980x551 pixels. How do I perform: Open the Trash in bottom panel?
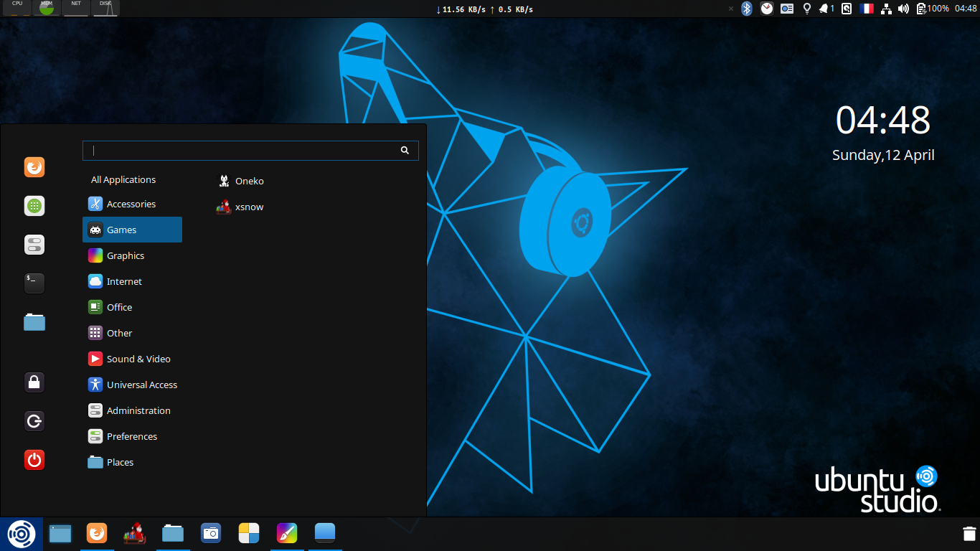(969, 534)
